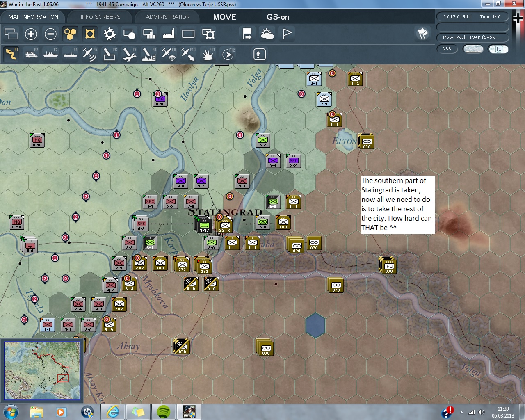This screenshot has width=525, height=420.
Task: Select F1 Move mode
Action: (x=11, y=54)
